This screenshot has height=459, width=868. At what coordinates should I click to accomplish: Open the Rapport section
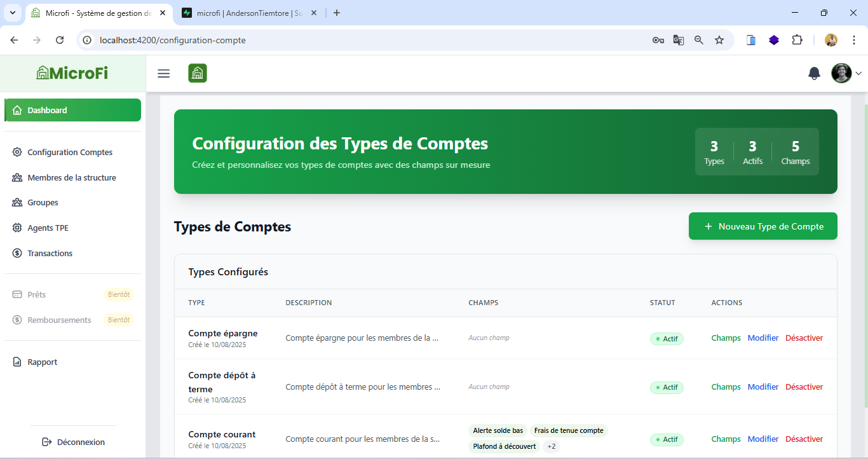pyautogui.click(x=41, y=362)
